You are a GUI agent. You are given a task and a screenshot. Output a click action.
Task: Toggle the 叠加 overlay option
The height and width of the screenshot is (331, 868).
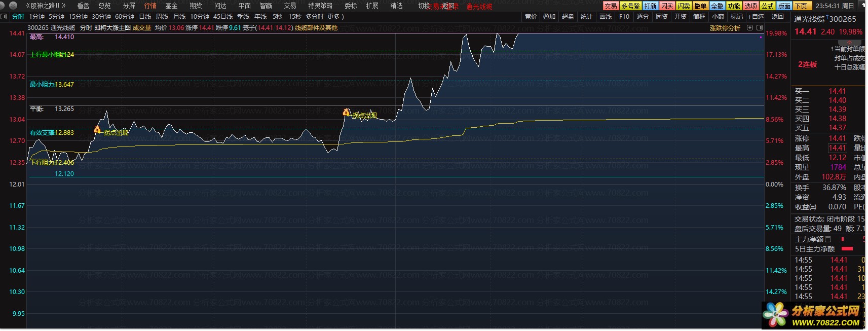coord(549,17)
